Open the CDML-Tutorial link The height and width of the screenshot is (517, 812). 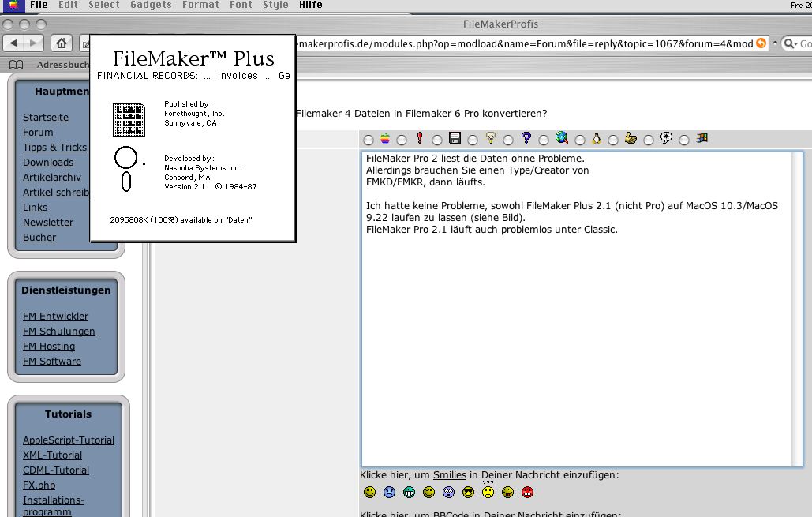pyautogui.click(x=56, y=470)
